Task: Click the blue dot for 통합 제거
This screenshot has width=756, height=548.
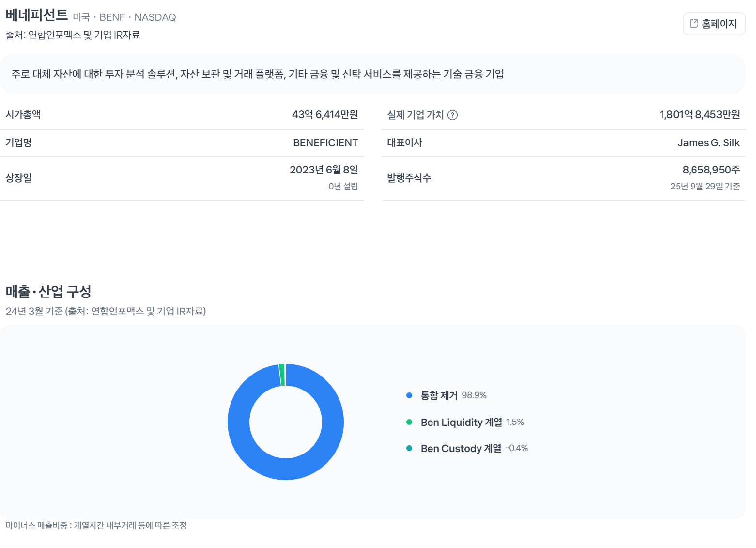Action: [409, 395]
